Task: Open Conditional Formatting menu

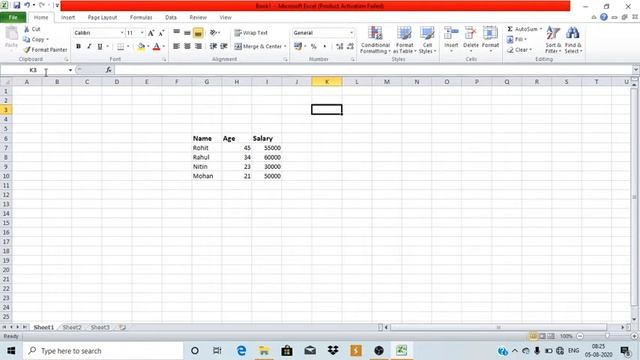Action: pyautogui.click(x=375, y=40)
